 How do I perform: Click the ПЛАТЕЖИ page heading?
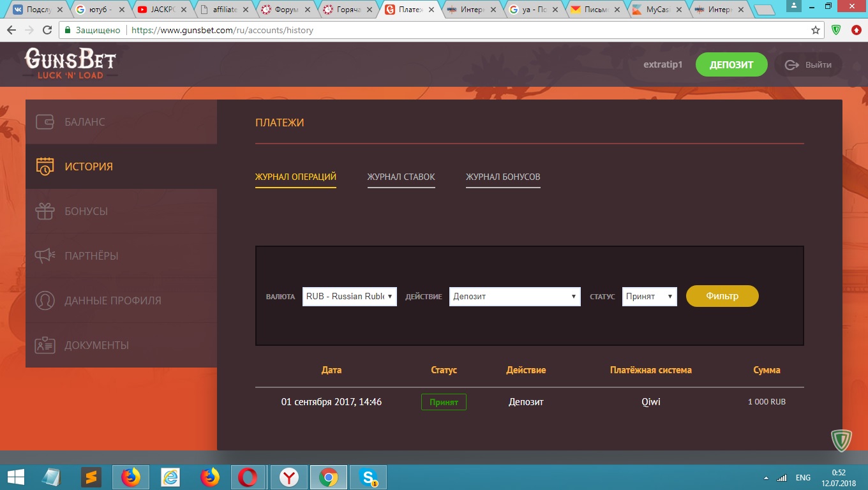[280, 122]
